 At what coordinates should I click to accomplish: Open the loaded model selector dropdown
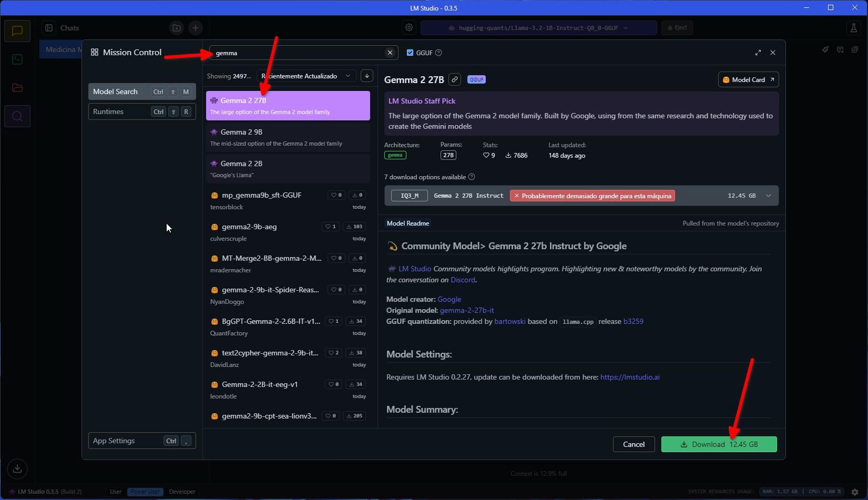538,28
